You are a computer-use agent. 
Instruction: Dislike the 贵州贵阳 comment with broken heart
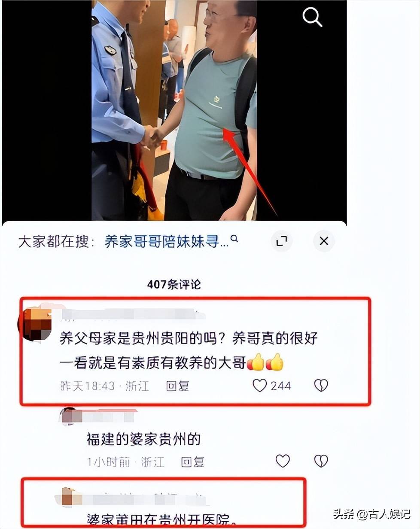[321, 385]
